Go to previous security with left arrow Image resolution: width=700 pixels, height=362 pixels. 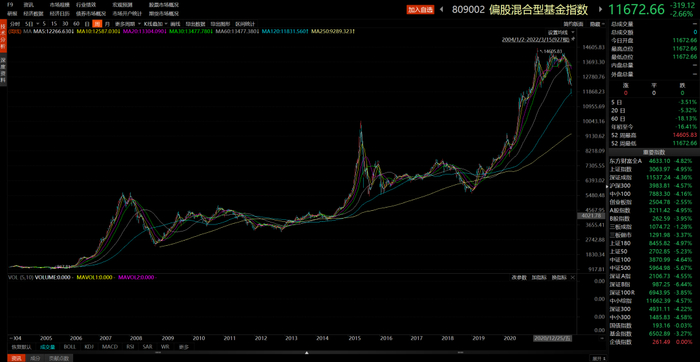[x=442, y=9]
